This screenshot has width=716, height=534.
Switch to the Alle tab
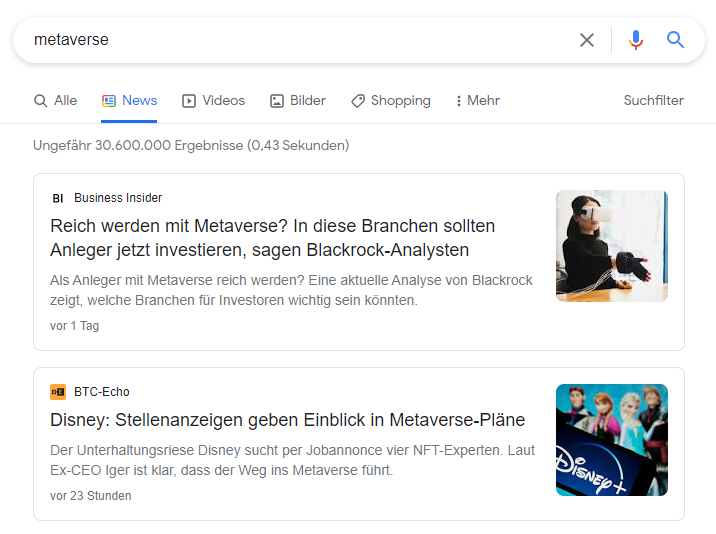click(x=56, y=100)
